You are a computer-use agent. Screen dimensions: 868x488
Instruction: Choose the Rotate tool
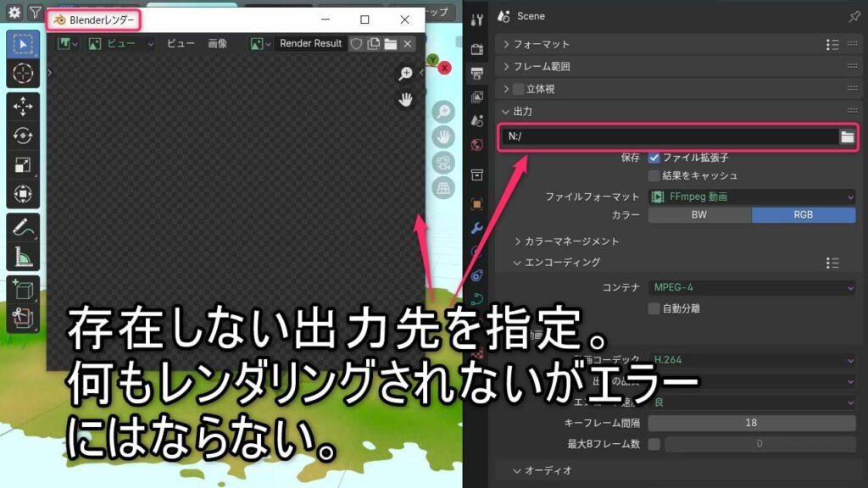23,136
